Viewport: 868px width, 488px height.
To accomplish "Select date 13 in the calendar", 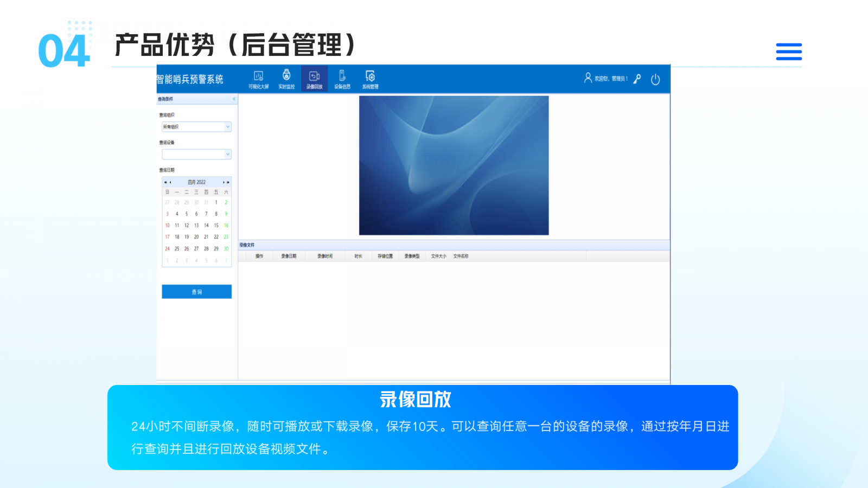I will tap(196, 226).
